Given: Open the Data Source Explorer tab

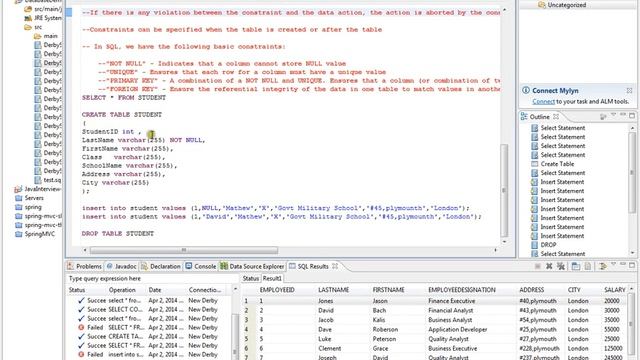Looking at the screenshot, I should coord(252,266).
